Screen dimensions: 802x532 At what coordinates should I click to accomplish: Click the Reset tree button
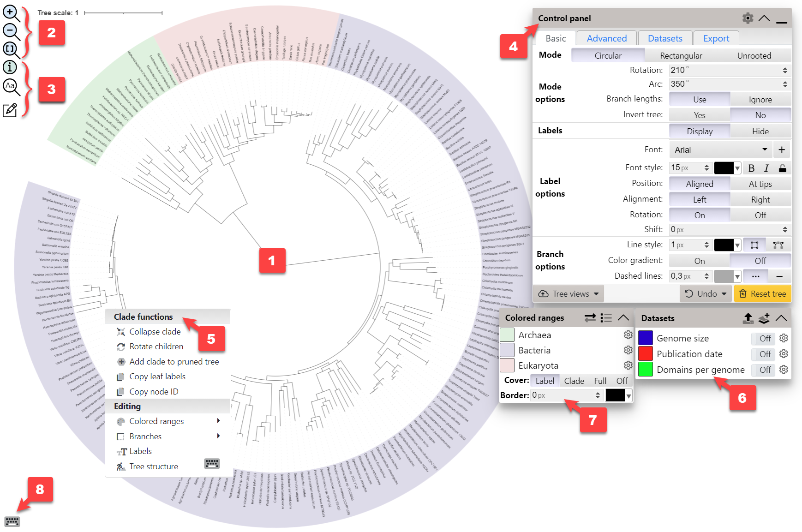(763, 294)
